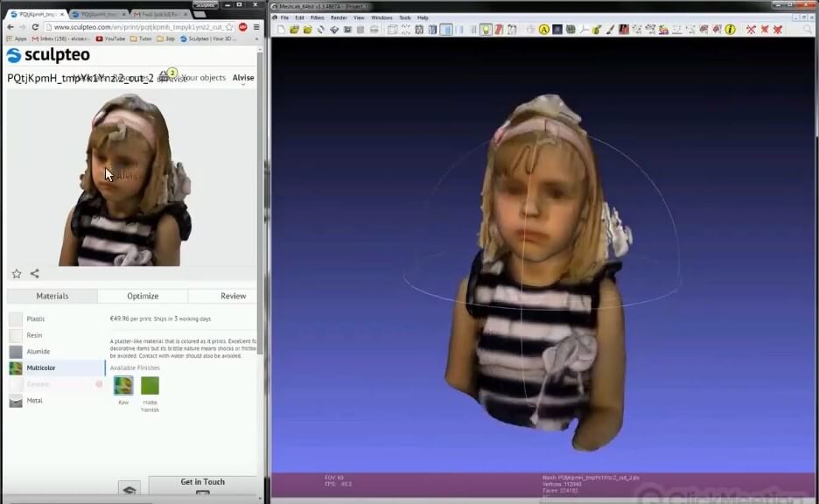The height and width of the screenshot is (504, 819).
Task: Click the axis measuring tool icon
Action: (584, 30)
